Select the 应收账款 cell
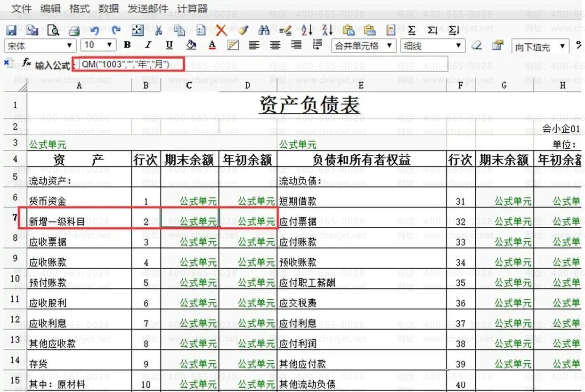 pos(79,259)
